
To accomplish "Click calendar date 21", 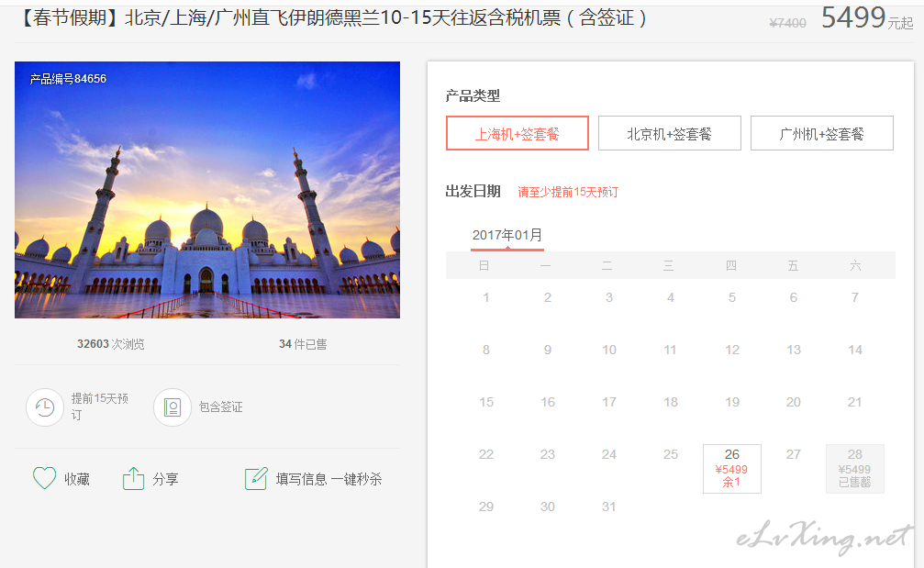I will pyautogui.click(x=854, y=402).
